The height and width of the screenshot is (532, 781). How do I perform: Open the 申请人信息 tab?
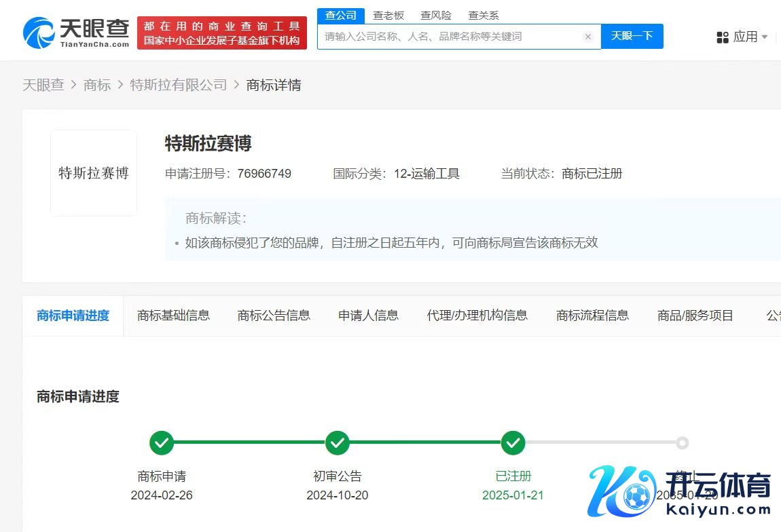[x=368, y=316]
